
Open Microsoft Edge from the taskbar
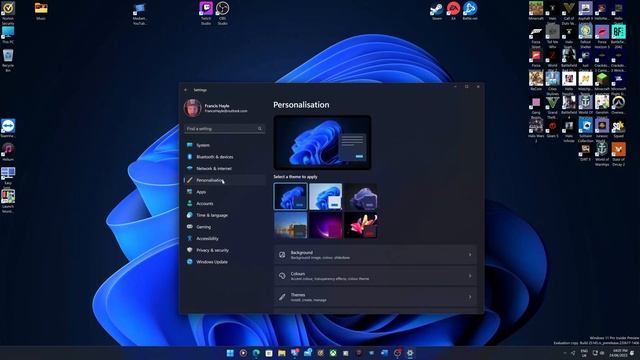(x=256, y=353)
